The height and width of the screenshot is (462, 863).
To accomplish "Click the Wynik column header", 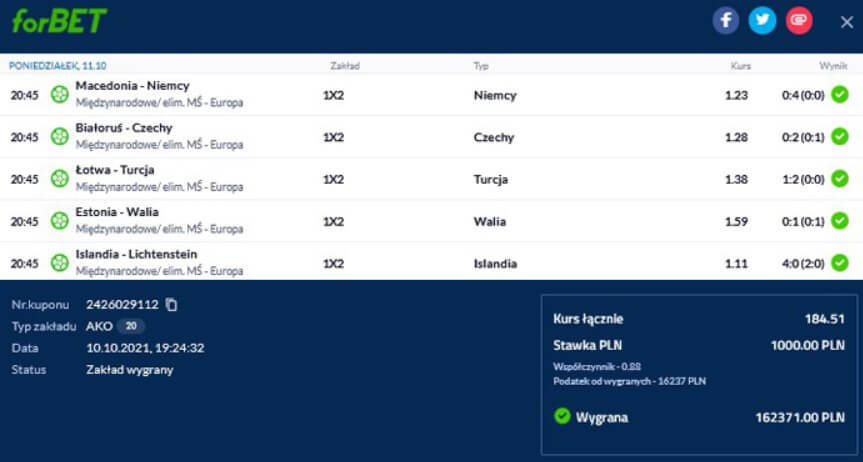I will pyautogui.click(x=833, y=66).
